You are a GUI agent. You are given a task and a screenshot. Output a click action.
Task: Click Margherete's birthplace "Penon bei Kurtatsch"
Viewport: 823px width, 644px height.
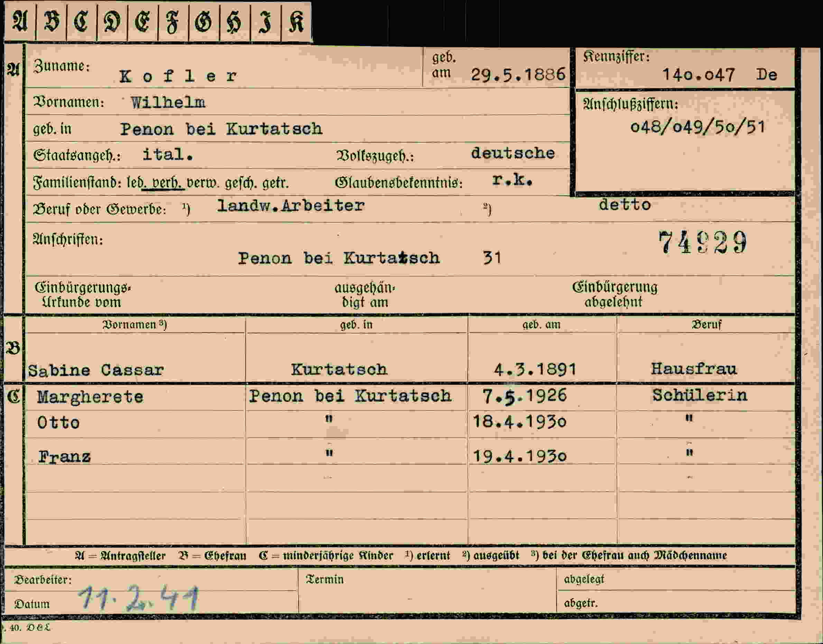[350, 396]
